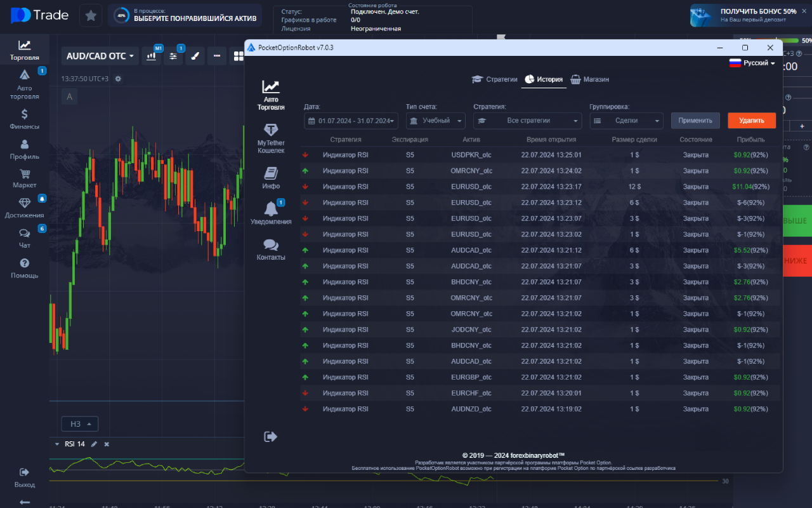Open MyTether Кошелек in the robot window
The width and height of the screenshot is (812, 508).
pyautogui.click(x=271, y=138)
